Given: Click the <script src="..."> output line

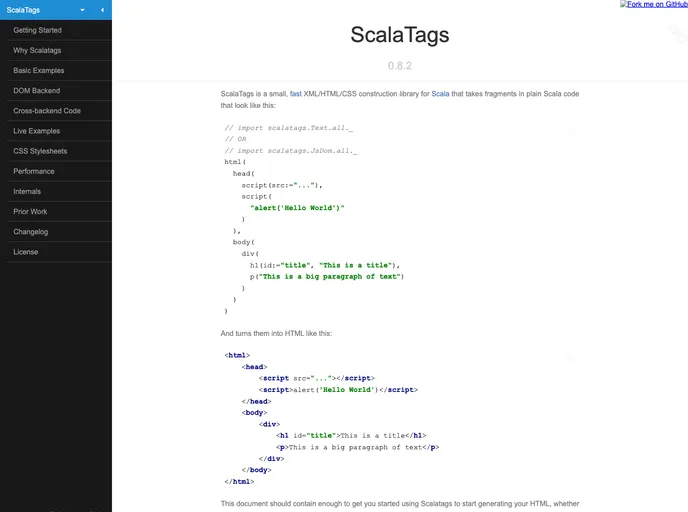Looking at the screenshot, I should (317, 378).
